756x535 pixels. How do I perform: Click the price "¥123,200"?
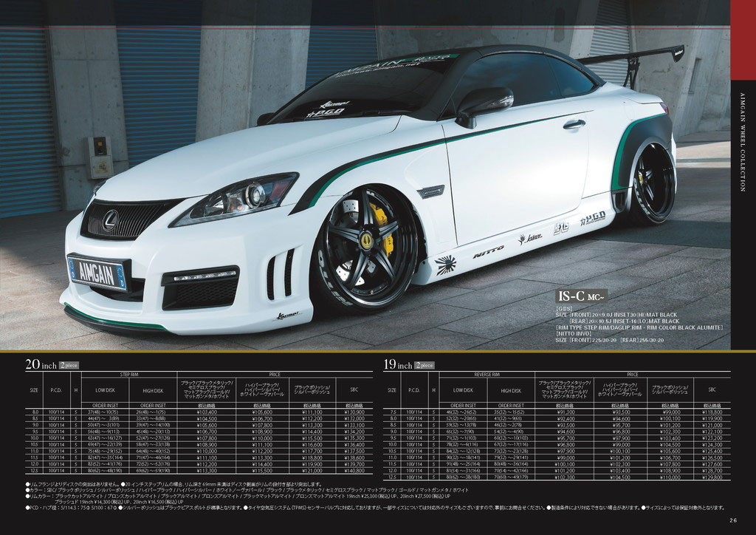click(712, 438)
